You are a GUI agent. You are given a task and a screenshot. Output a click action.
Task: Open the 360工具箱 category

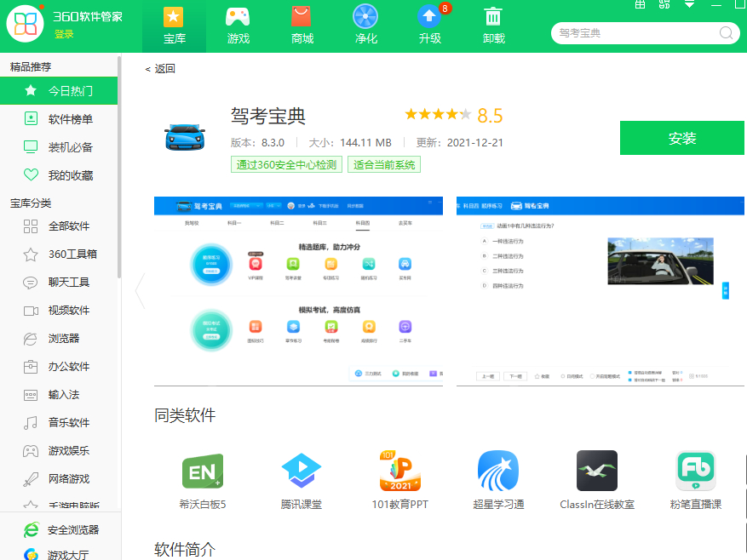tap(59, 254)
